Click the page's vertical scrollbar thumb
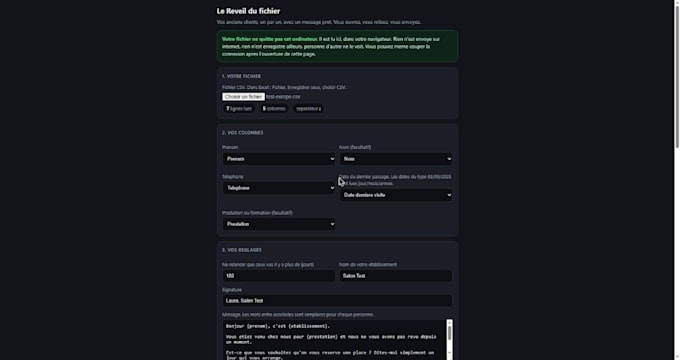680x360 pixels. click(x=677, y=74)
